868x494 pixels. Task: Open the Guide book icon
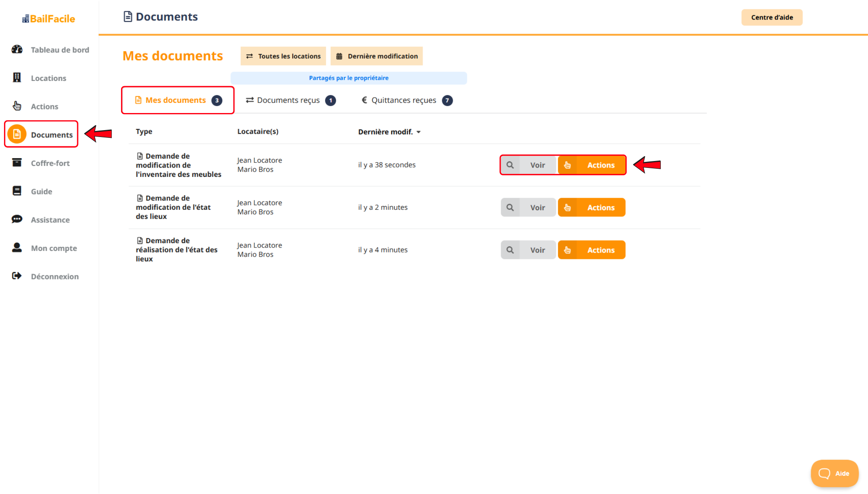[x=17, y=191]
